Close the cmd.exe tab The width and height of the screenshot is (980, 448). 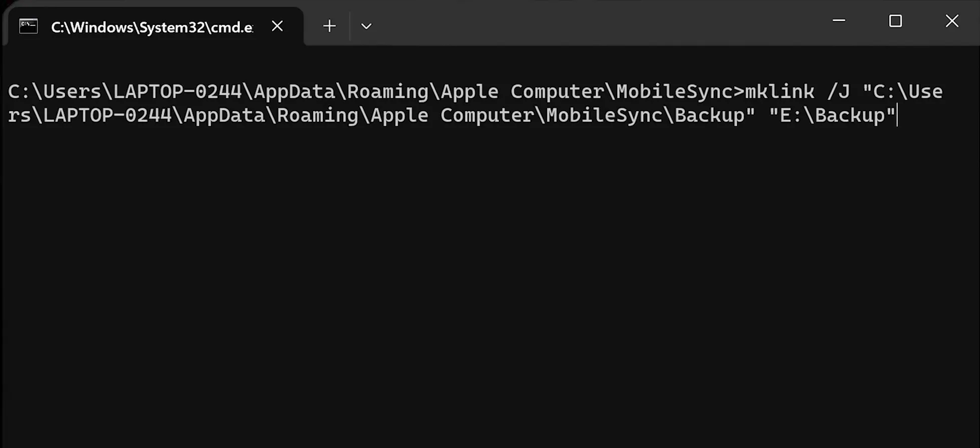point(277,26)
